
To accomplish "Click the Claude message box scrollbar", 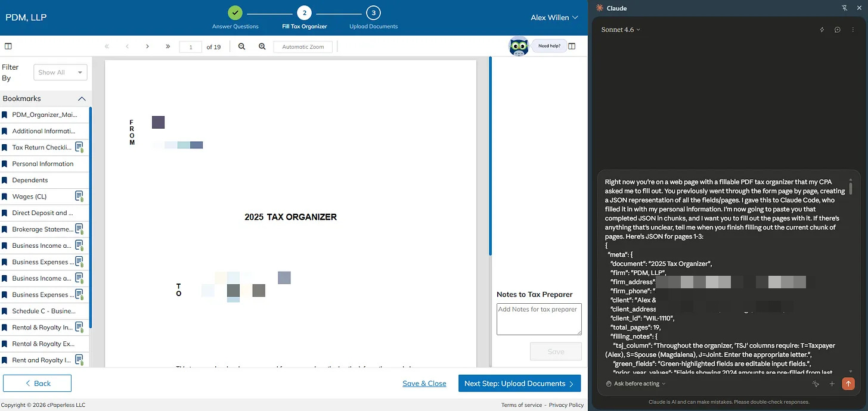I will tap(851, 188).
